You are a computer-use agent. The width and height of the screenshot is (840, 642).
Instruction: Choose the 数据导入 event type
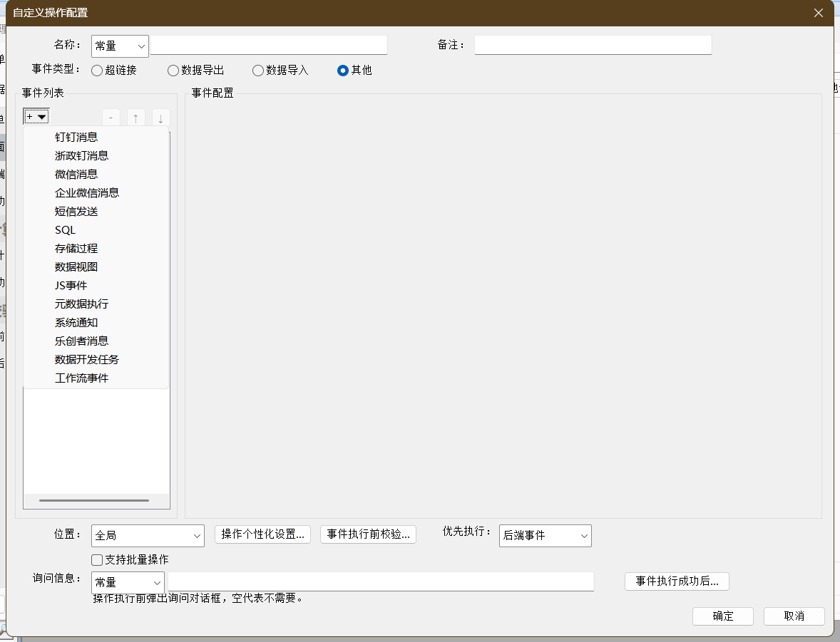(x=258, y=71)
